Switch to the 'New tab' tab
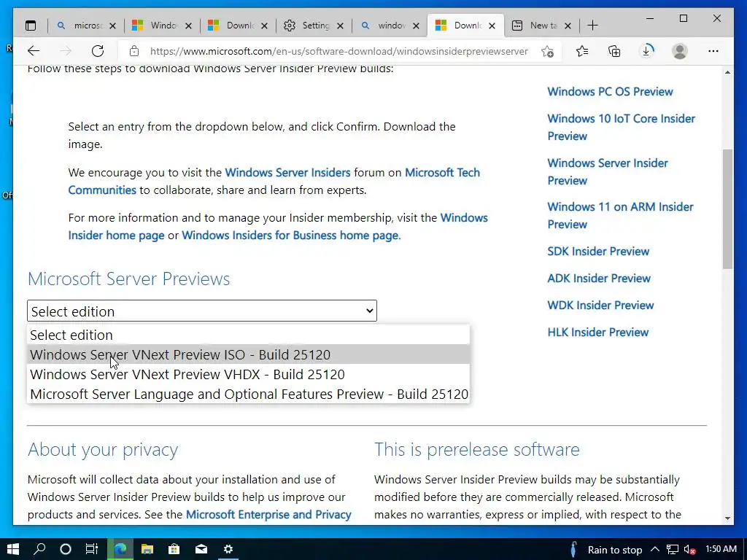The width and height of the screenshot is (747, 560). [541, 26]
